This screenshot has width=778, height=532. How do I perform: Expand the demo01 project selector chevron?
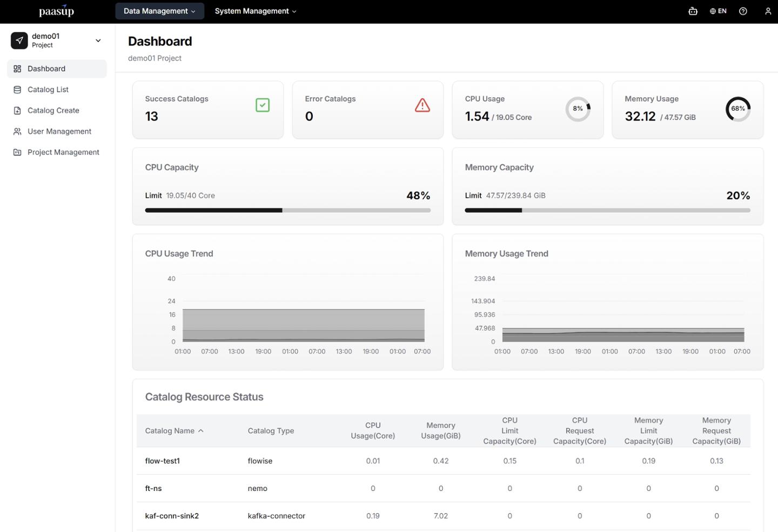pyautogui.click(x=98, y=41)
